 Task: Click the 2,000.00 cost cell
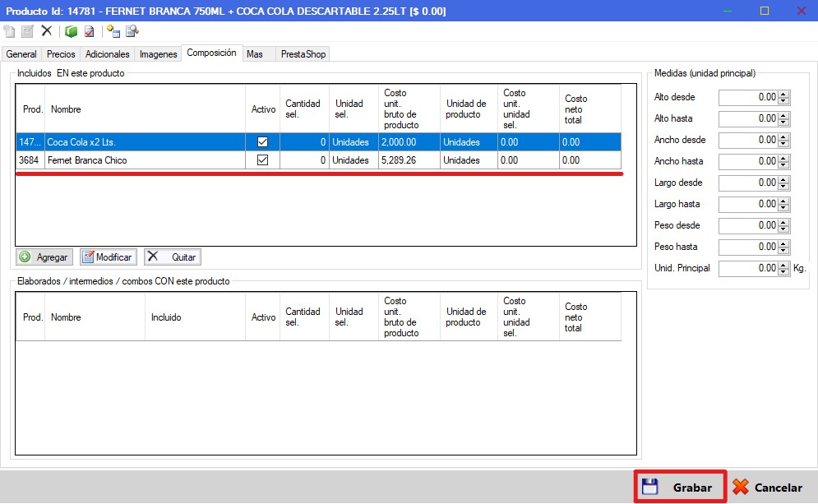coord(409,142)
